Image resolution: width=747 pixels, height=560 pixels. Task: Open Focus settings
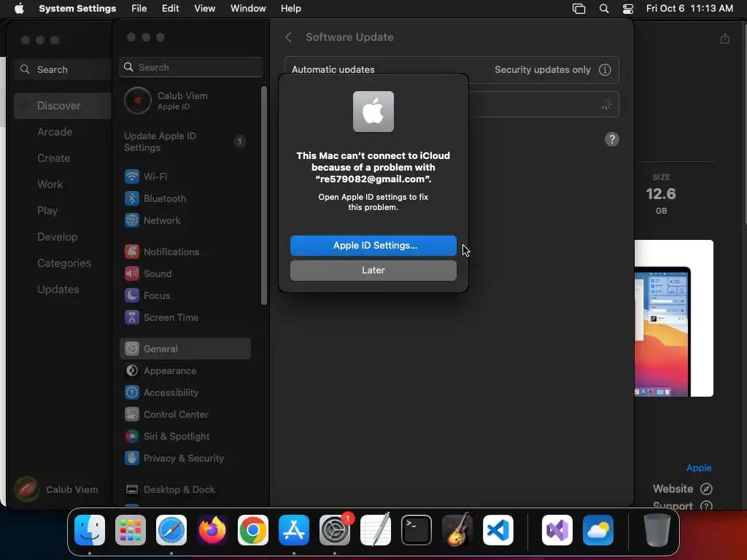pyautogui.click(x=185, y=296)
